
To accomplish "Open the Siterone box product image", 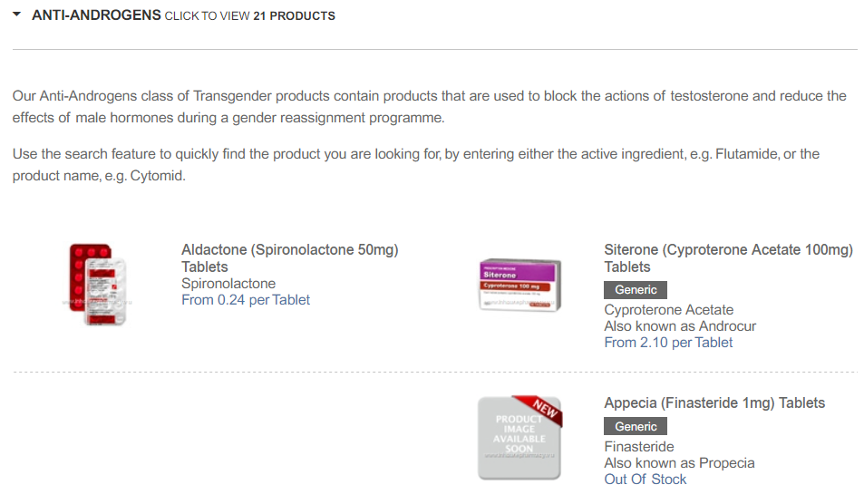I will [x=519, y=284].
